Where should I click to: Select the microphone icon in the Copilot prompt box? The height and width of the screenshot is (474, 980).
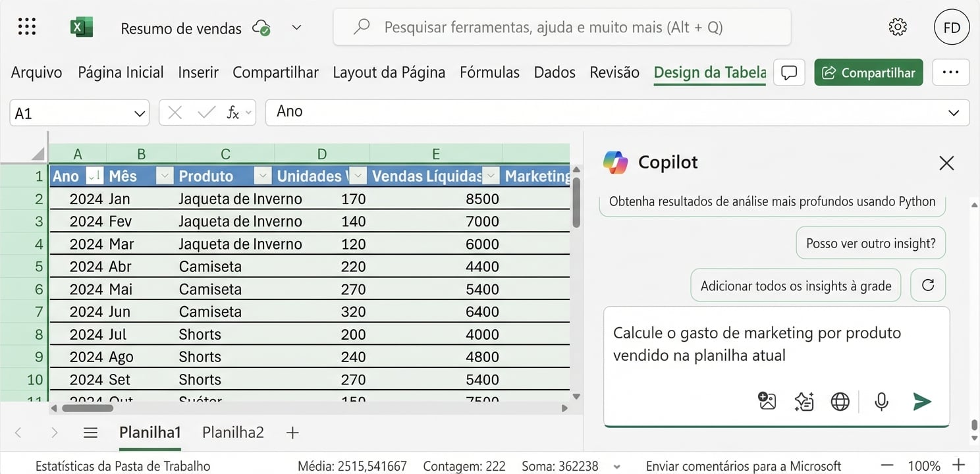click(x=881, y=401)
